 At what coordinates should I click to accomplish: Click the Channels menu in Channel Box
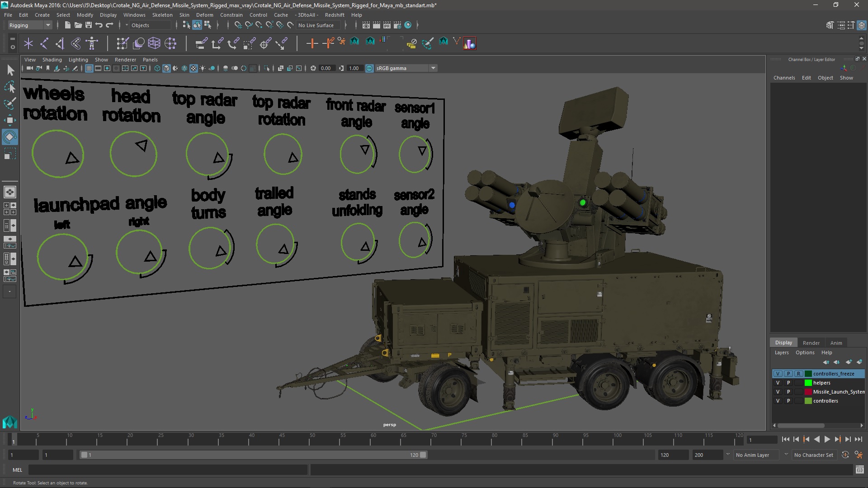point(784,78)
